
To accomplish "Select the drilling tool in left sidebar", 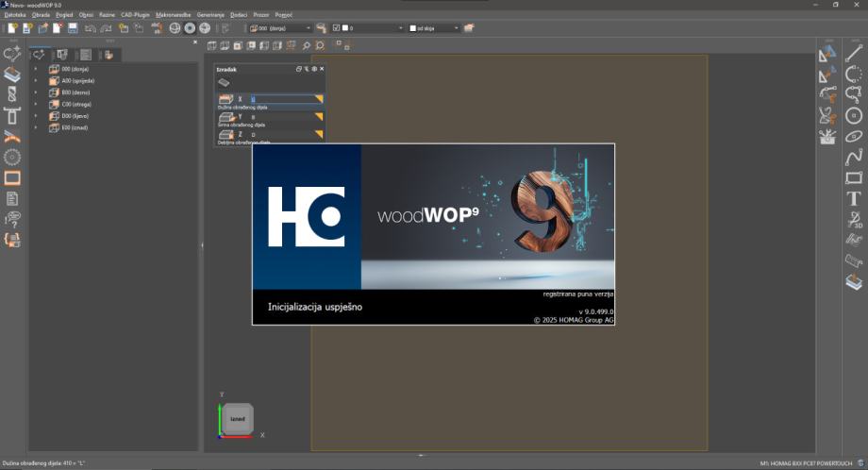I will pos(12,94).
